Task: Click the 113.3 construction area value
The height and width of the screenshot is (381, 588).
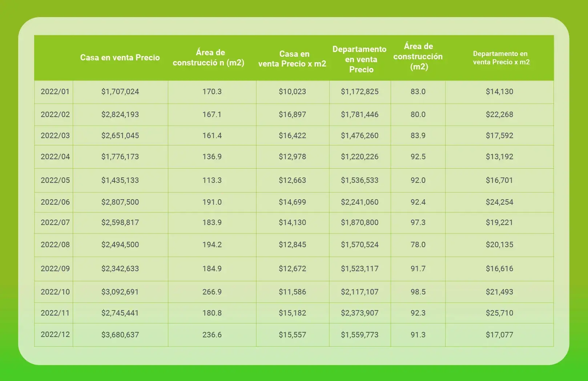Action: [x=212, y=180]
